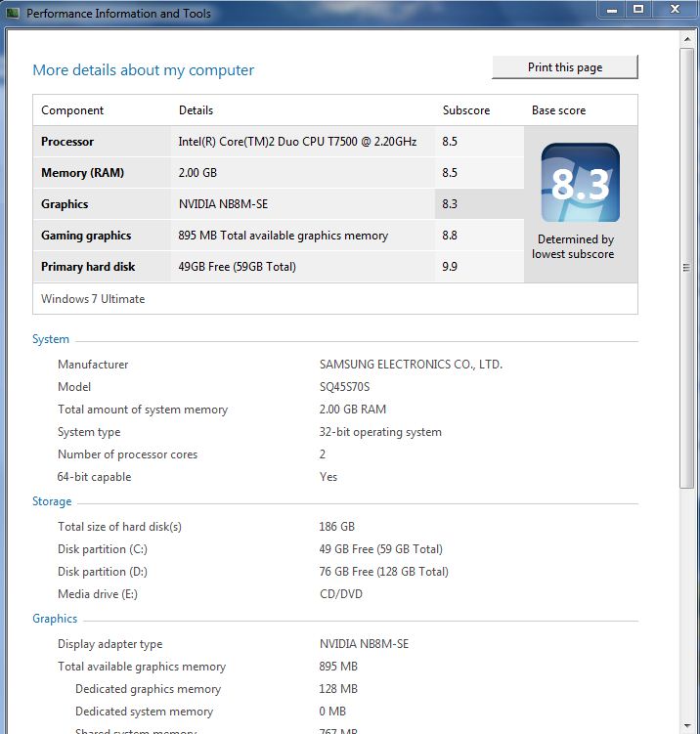The width and height of the screenshot is (700, 734).
Task: Click the vertical scrollbar thumb
Action: tap(687, 268)
